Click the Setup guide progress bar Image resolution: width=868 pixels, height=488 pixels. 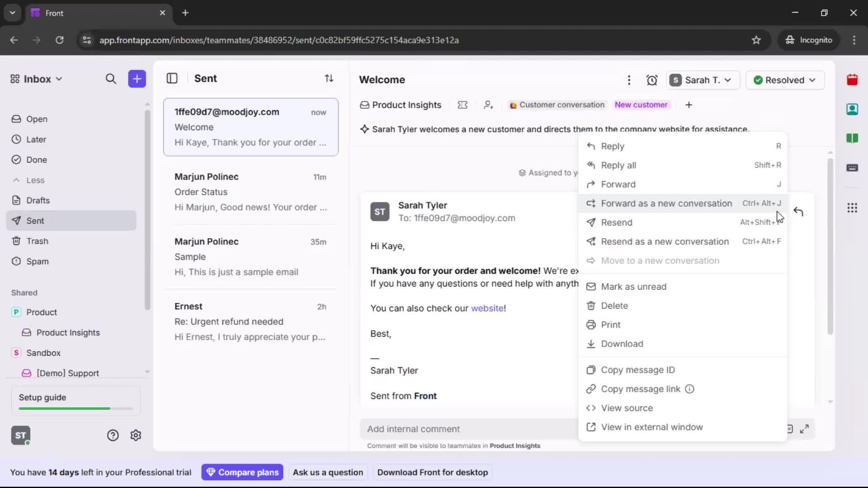(75, 408)
